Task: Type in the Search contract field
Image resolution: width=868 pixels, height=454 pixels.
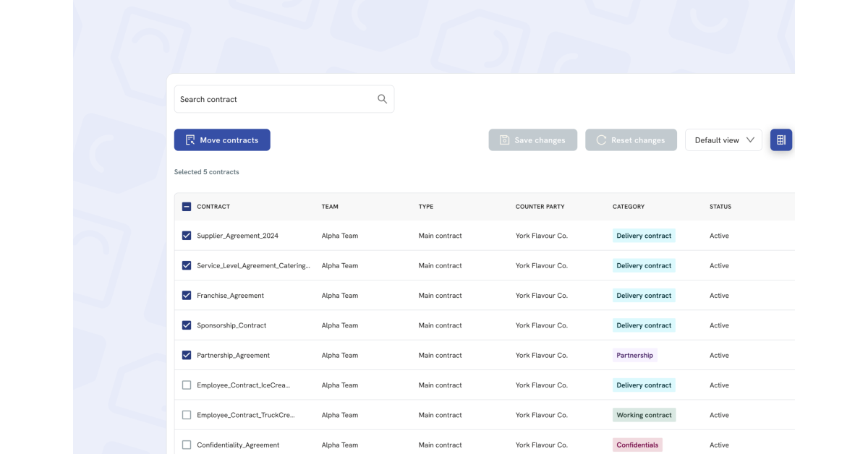Action: coord(275,99)
